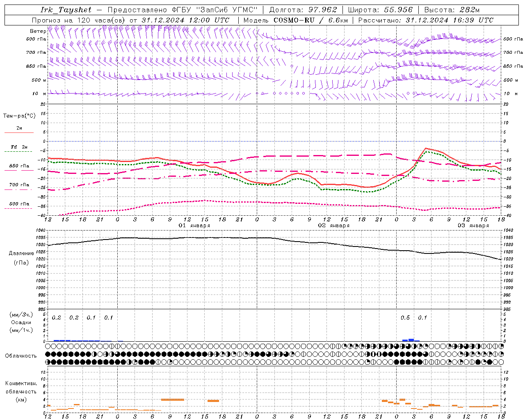Click the "Облачность" cloud cover label
525x420 pixels.
click(21, 356)
